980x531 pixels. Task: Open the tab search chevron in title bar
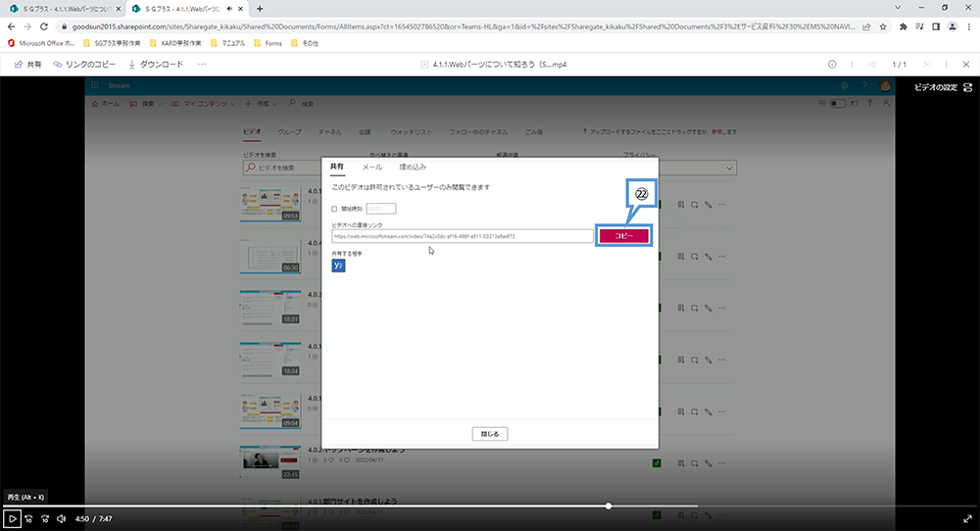[898, 8]
